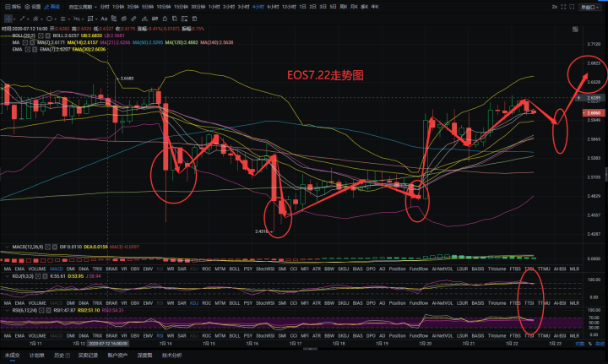The height and width of the screenshot is (364, 608).
Task: Click the pencil-with-line drawing icon
Action: click(144, 19)
